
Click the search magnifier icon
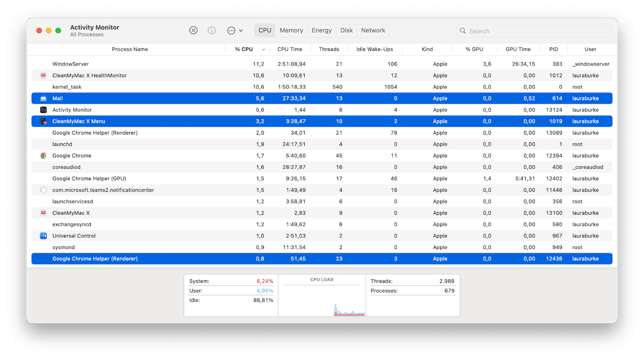click(462, 30)
